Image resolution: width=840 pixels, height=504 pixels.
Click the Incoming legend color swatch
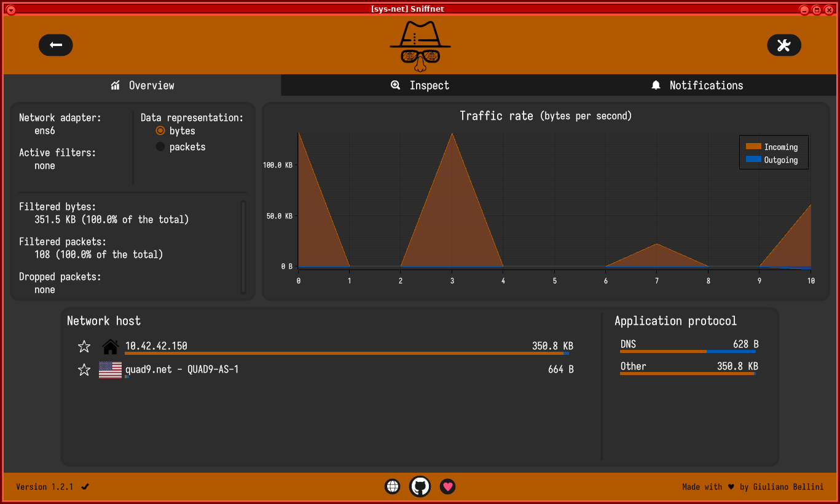[753, 147]
